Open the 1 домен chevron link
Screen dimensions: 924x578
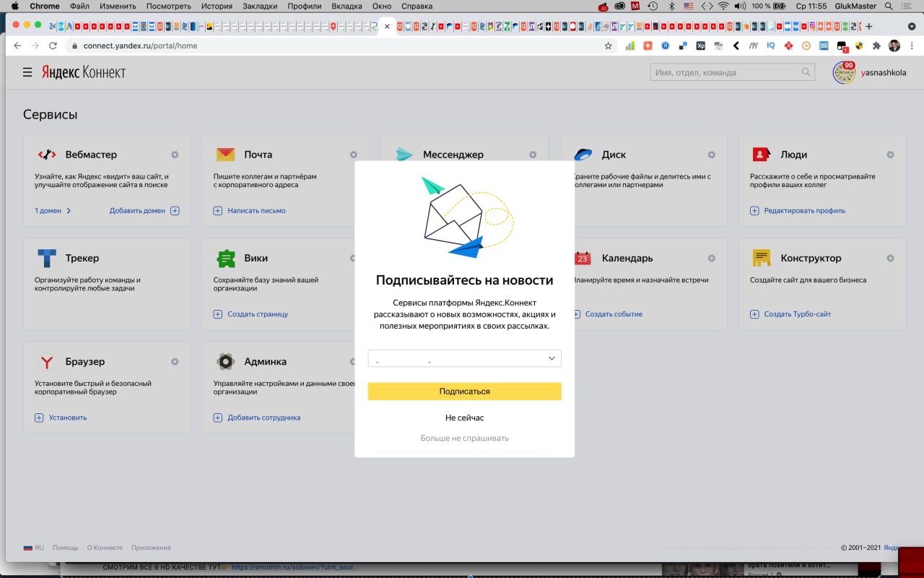[53, 211]
